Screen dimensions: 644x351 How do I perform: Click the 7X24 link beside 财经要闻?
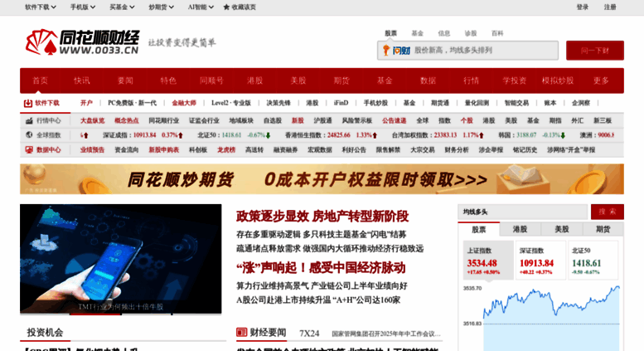click(309, 334)
